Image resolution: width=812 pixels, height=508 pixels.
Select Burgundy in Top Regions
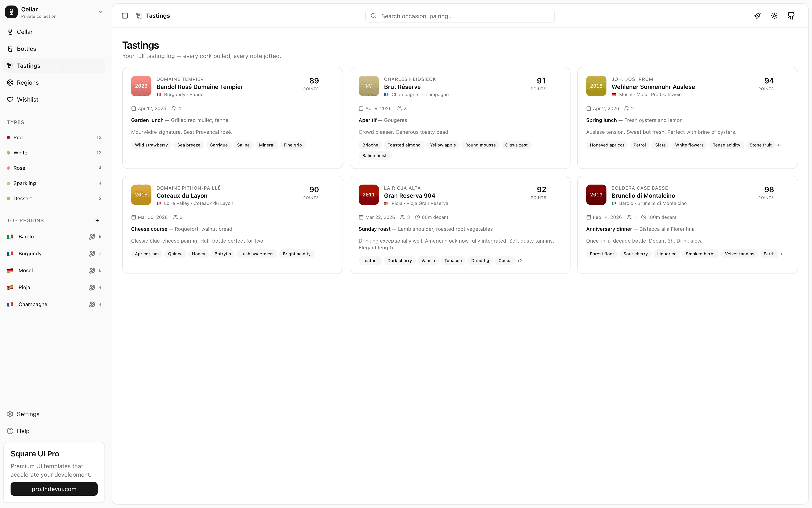pos(54,253)
